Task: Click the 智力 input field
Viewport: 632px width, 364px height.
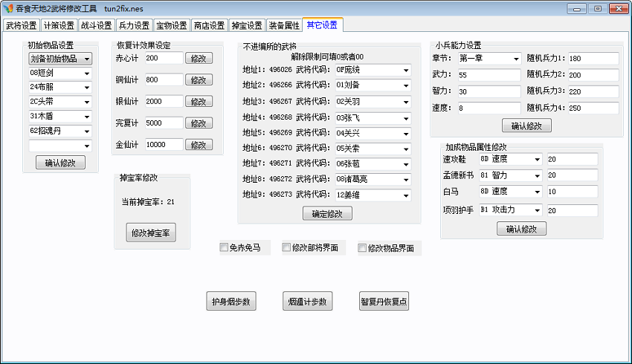Action: 489,91
